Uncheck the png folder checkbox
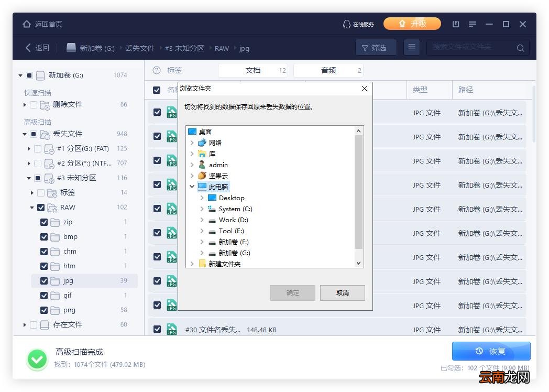The width and height of the screenshot is (549, 392). pyautogui.click(x=44, y=311)
